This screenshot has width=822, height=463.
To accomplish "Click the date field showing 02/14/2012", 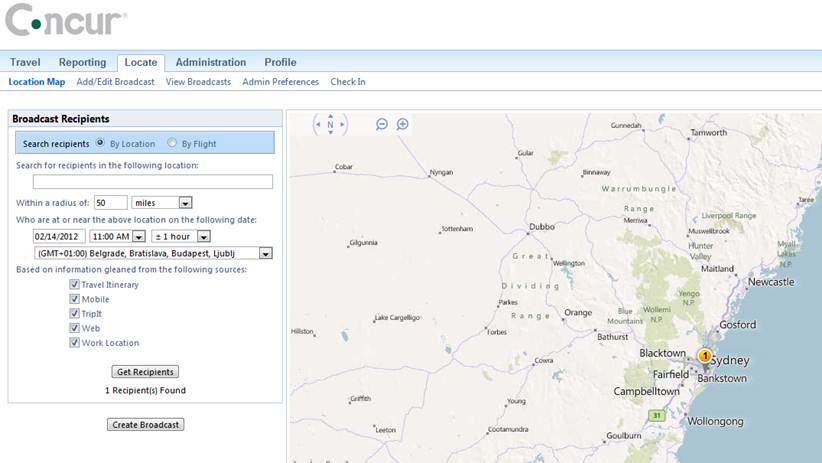I will tap(59, 236).
